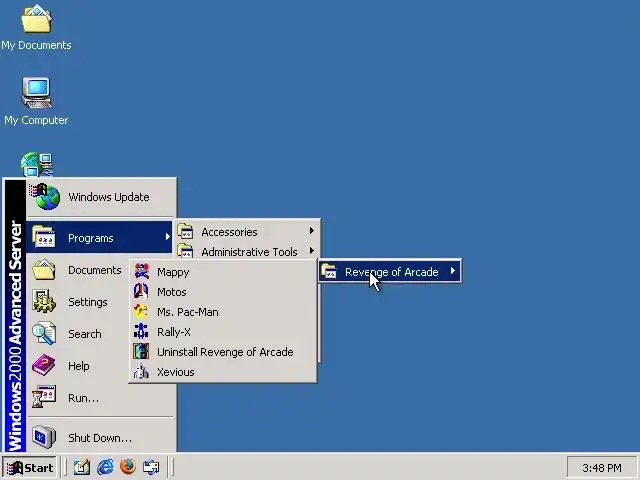Select the Windows Update menu entry
The height and width of the screenshot is (480, 640).
pyautogui.click(x=101, y=197)
